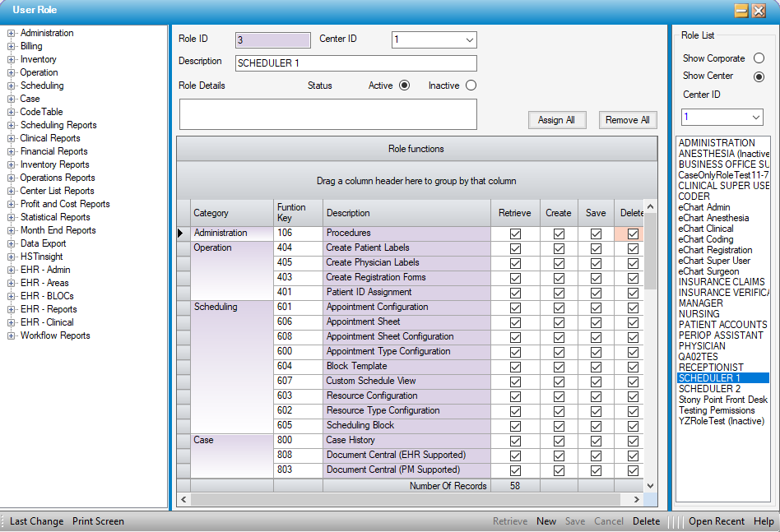The width and height of the screenshot is (780, 532).
Task: Toggle Save checkbox for Block Template
Action: pos(596,367)
